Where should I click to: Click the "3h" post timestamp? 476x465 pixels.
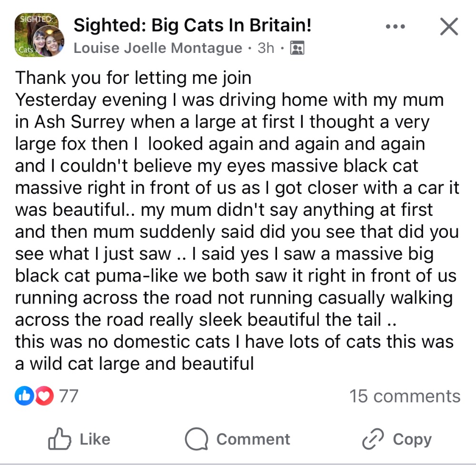pos(266,48)
